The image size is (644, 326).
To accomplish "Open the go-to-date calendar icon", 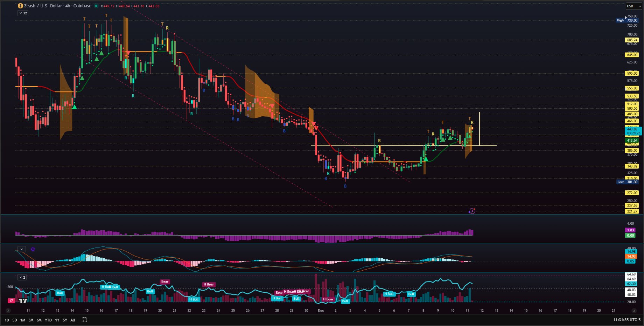I will point(84,320).
